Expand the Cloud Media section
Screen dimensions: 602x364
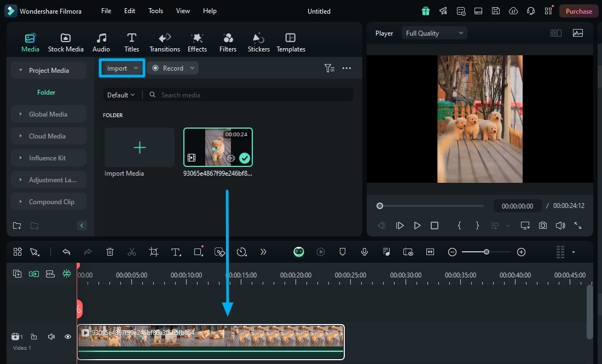[x=48, y=136]
